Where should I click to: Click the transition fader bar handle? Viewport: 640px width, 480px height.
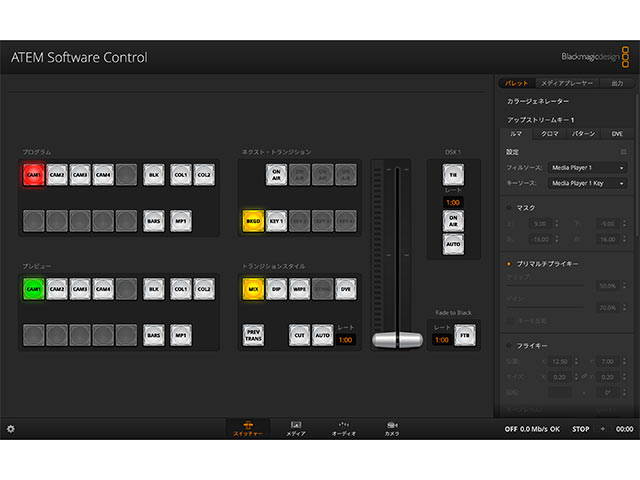tap(397, 340)
